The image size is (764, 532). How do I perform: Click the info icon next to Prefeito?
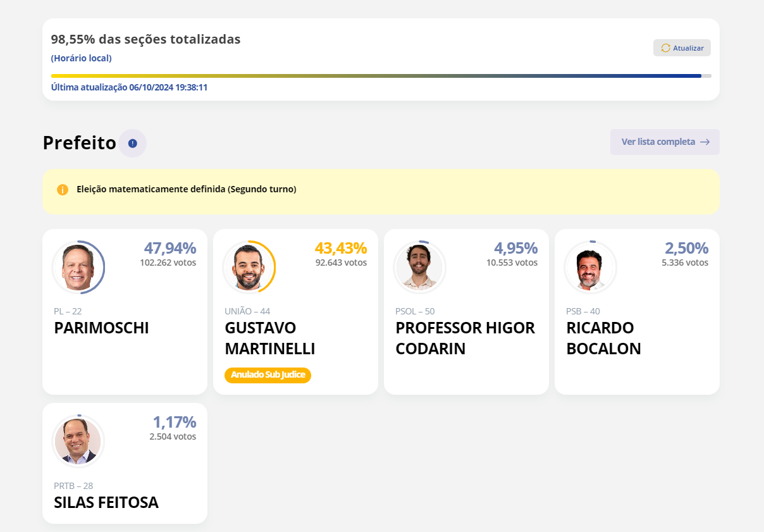pos(133,143)
